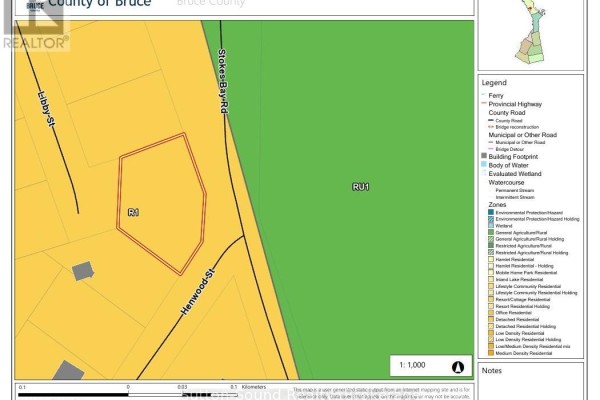The image size is (600, 400).
Task: Click the Permanent Stream legend entry
Action: click(515, 190)
